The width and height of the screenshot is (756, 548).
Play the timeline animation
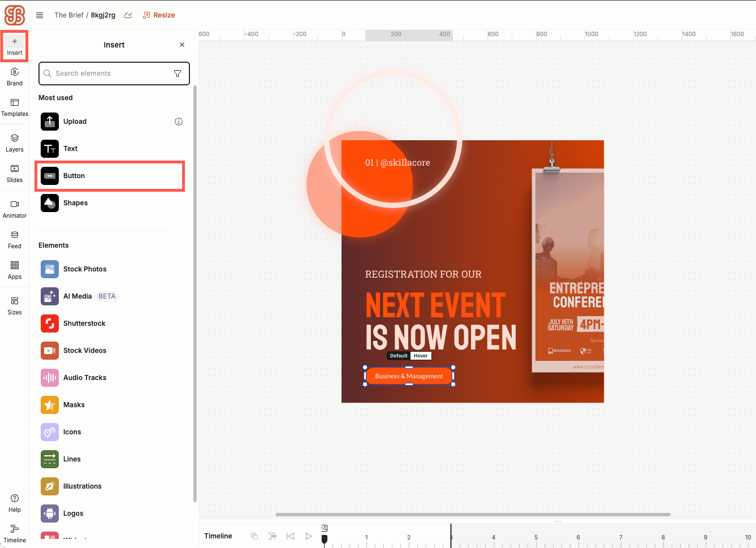pos(309,536)
